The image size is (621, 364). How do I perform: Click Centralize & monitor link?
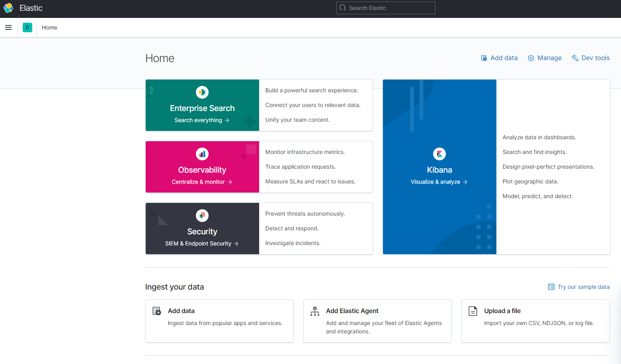[198, 182]
